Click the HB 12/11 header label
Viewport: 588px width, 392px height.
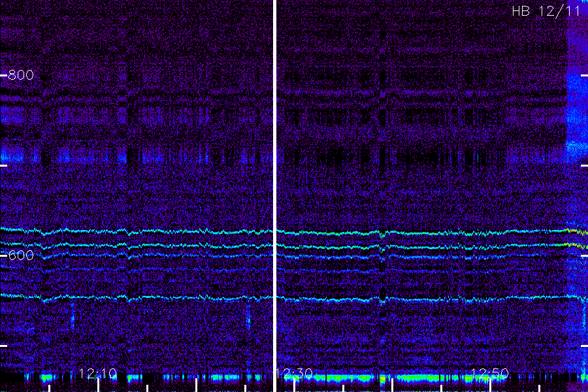pos(546,11)
